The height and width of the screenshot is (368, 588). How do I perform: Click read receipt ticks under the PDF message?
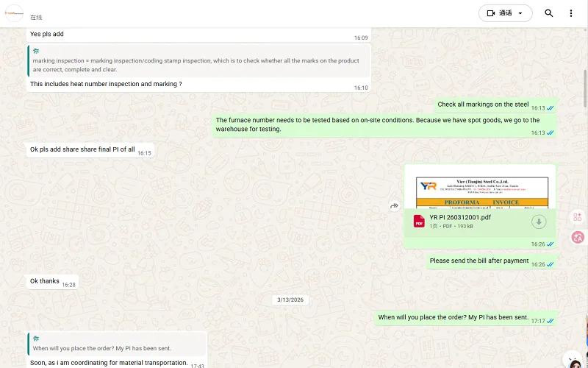[x=550, y=244]
